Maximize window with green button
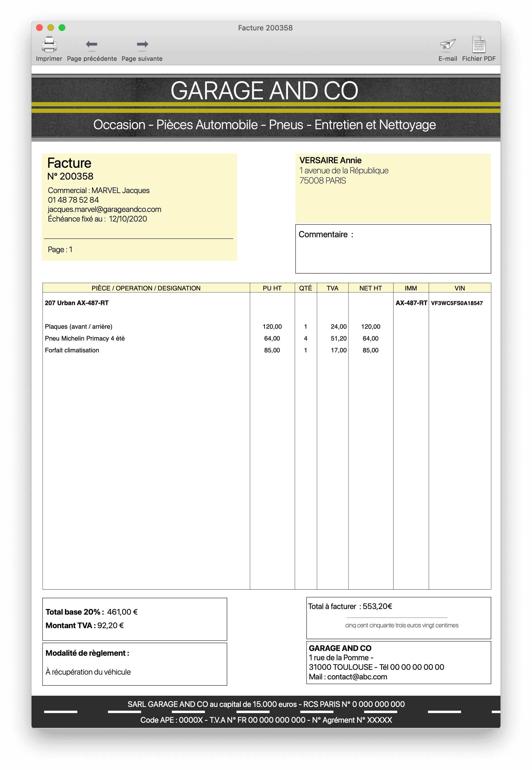This screenshot has width=532, height=770. 62,28
